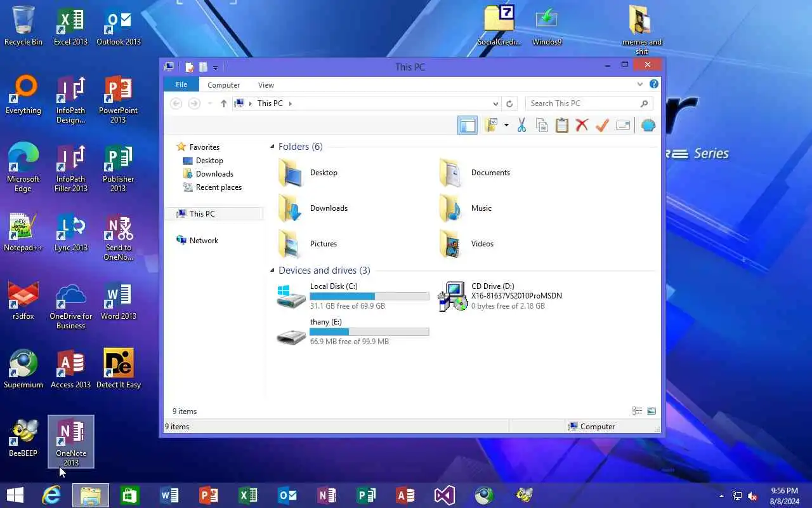Click the Cut scissors icon in the toolbar

(x=521, y=125)
